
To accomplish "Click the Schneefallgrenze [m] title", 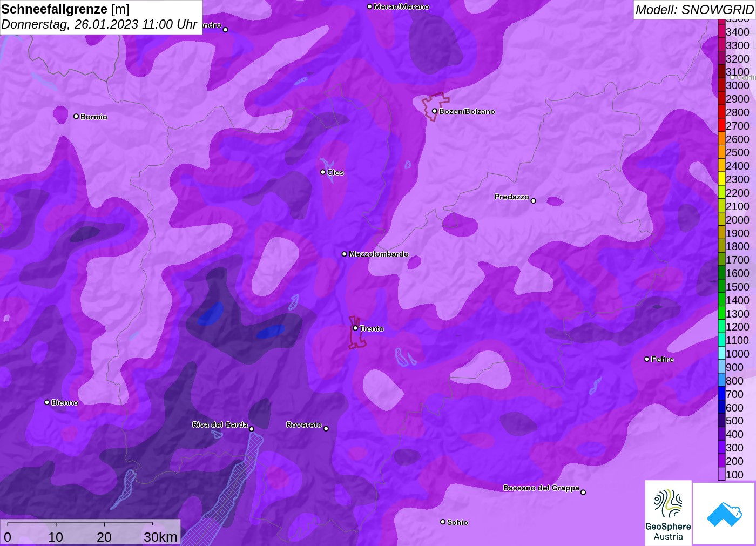I will [65, 9].
